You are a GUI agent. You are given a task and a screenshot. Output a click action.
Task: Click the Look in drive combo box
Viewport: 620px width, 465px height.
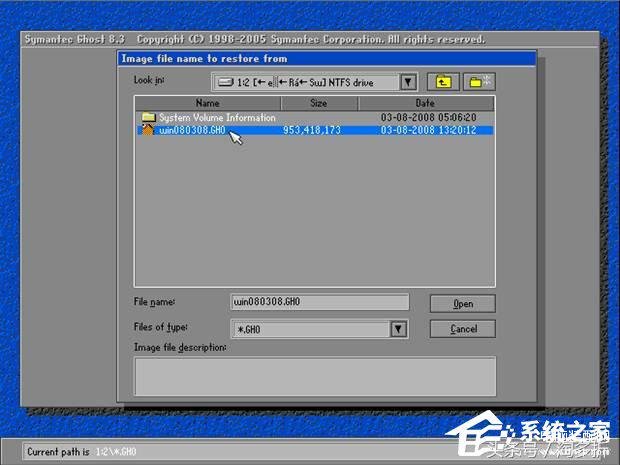pyautogui.click(x=314, y=82)
